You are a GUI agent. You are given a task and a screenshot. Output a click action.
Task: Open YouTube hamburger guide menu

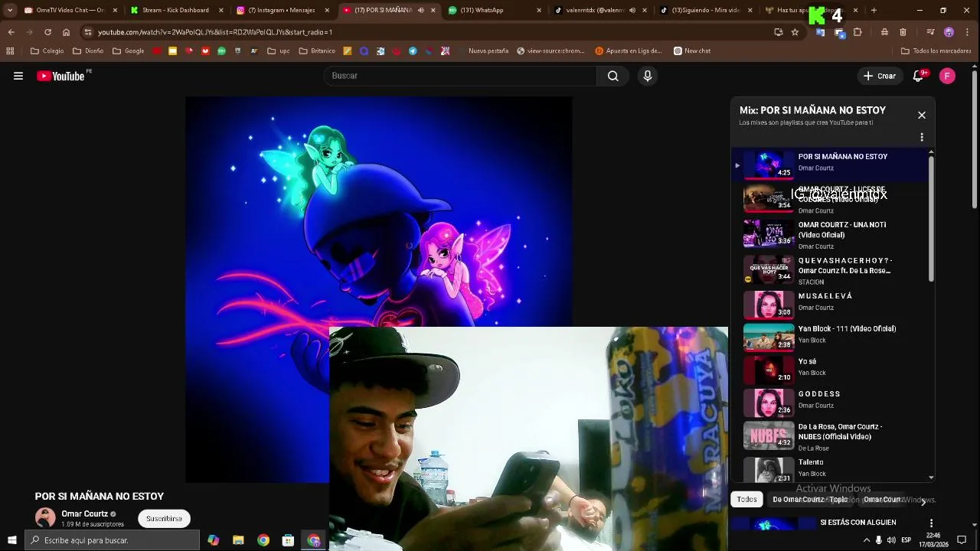point(18,76)
